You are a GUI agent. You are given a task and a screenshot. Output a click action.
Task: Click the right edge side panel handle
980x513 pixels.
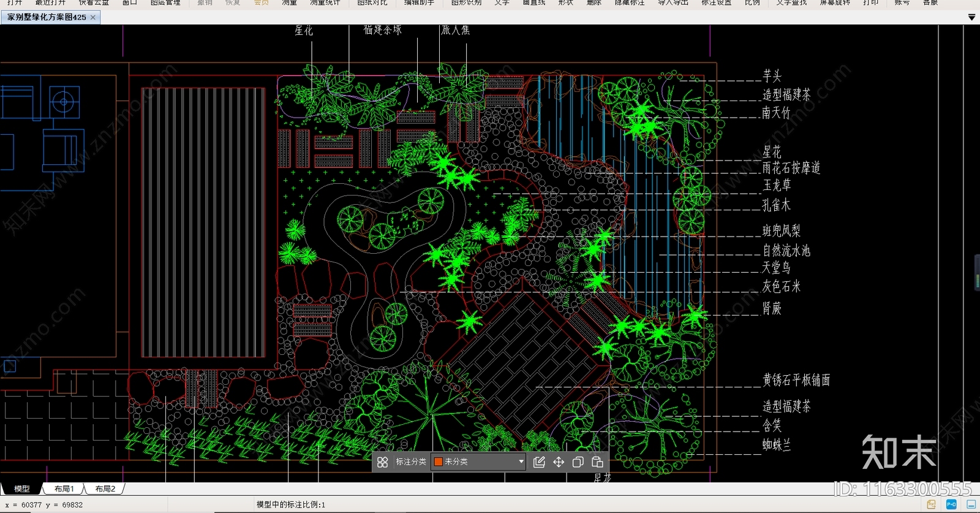click(x=977, y=273)
